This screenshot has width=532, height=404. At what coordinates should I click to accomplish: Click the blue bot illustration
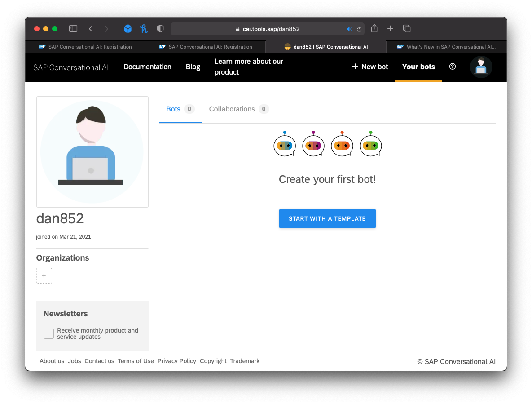pos(285,144)
